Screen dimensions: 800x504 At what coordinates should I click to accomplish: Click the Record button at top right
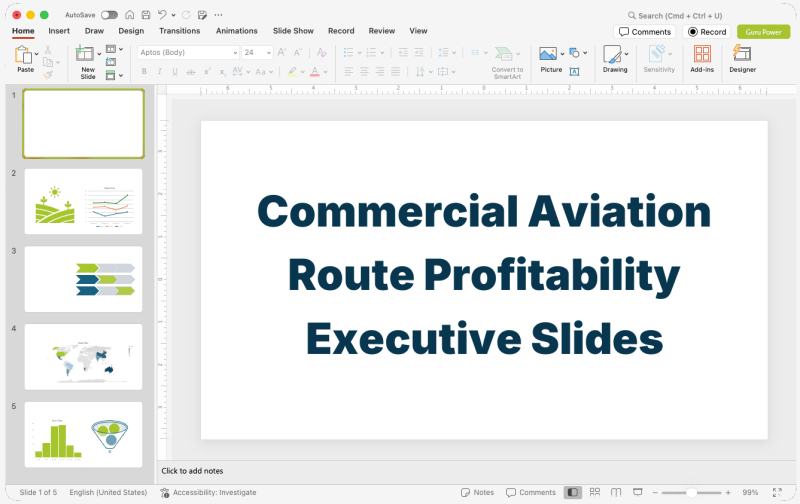tap(707, 32)
